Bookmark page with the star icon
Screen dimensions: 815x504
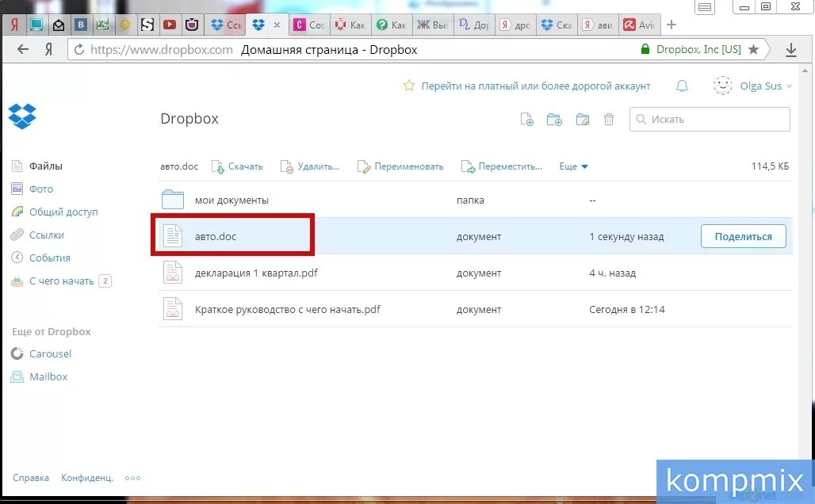(753, 49)
